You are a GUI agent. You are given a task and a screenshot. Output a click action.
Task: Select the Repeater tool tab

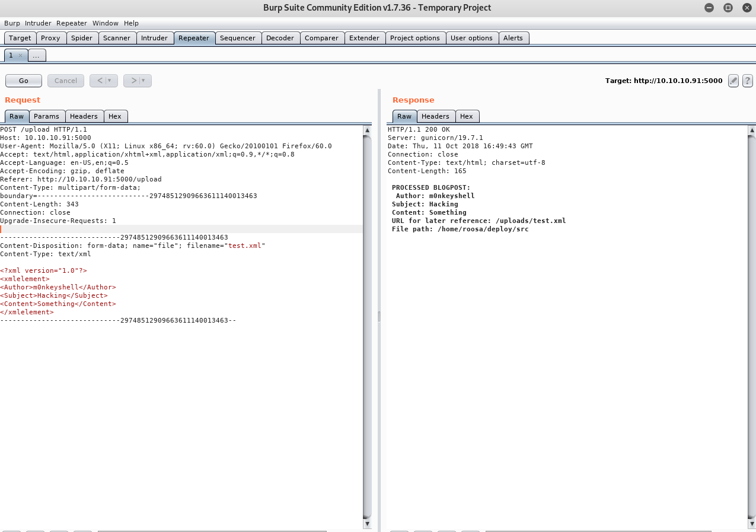(194, 38)
